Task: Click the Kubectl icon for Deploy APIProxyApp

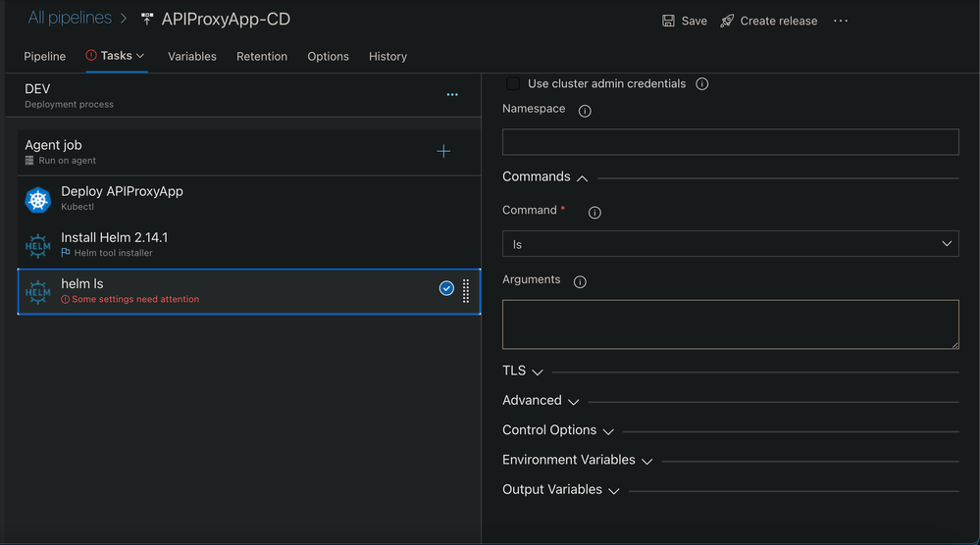Action: pos(37,200)
